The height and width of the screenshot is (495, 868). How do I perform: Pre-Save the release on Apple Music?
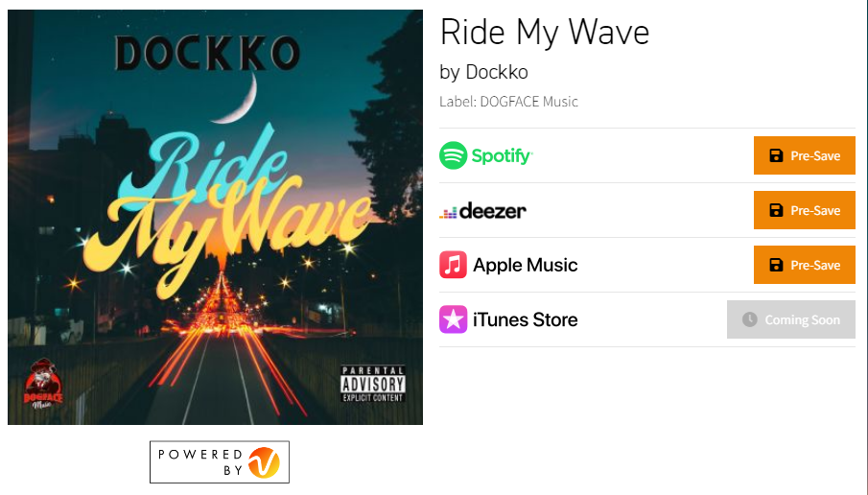click(805, 265)
